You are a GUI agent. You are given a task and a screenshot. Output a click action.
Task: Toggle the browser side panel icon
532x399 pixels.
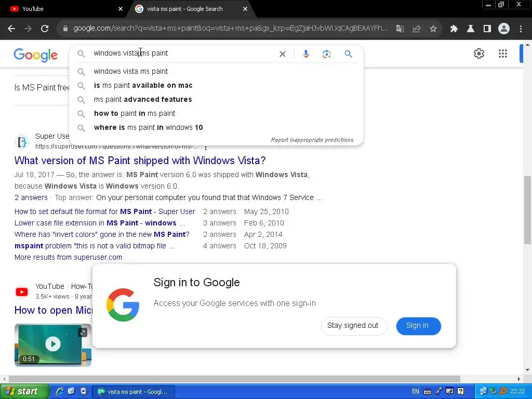[x=487, y=29]
